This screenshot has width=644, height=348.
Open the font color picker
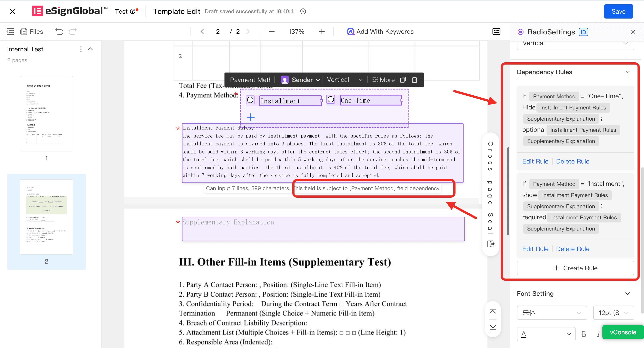(546, 334)
